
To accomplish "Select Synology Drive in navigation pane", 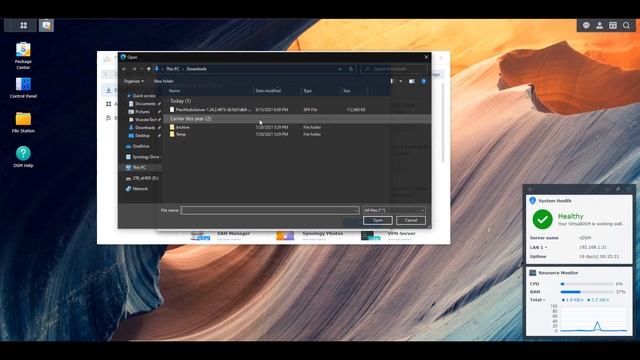I will coord(143,157).
